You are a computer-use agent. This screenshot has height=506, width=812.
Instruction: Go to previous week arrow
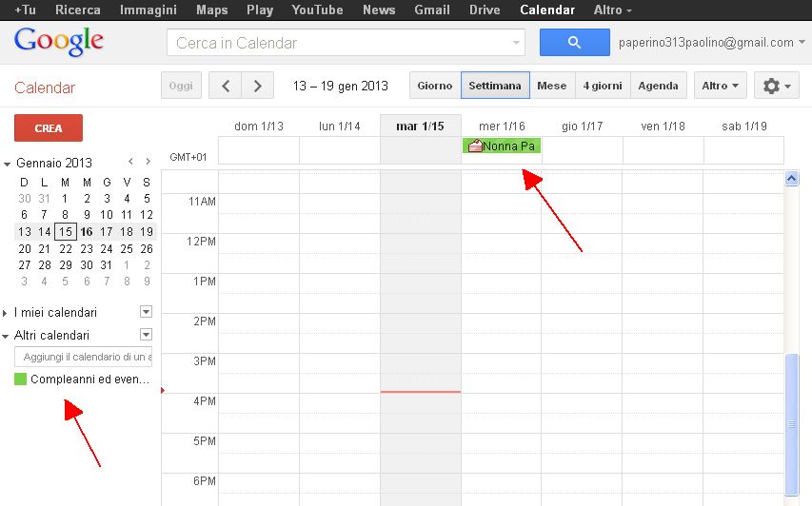pyautogui.click(x=226, y=86)
